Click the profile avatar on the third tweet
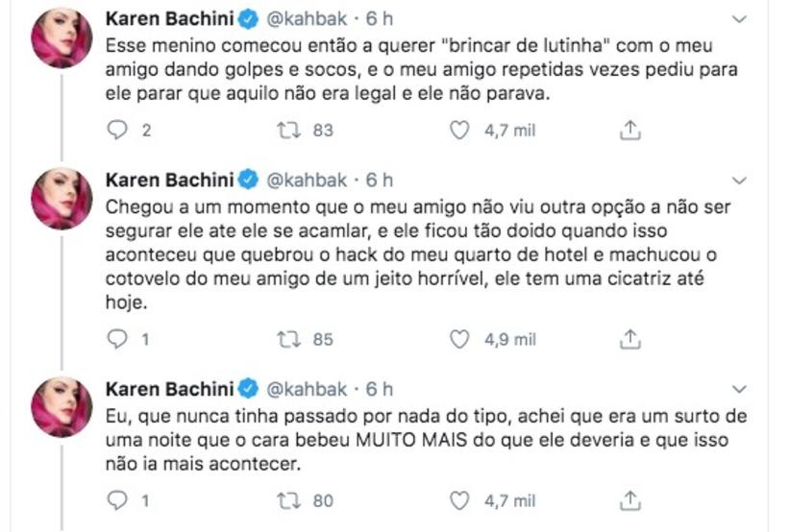 (62, 407)
